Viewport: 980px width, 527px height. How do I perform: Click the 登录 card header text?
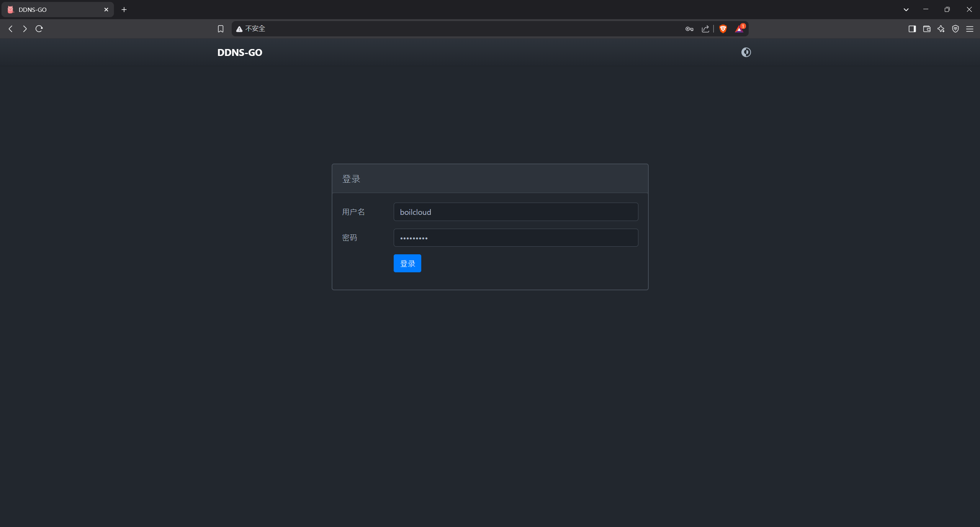351,179
